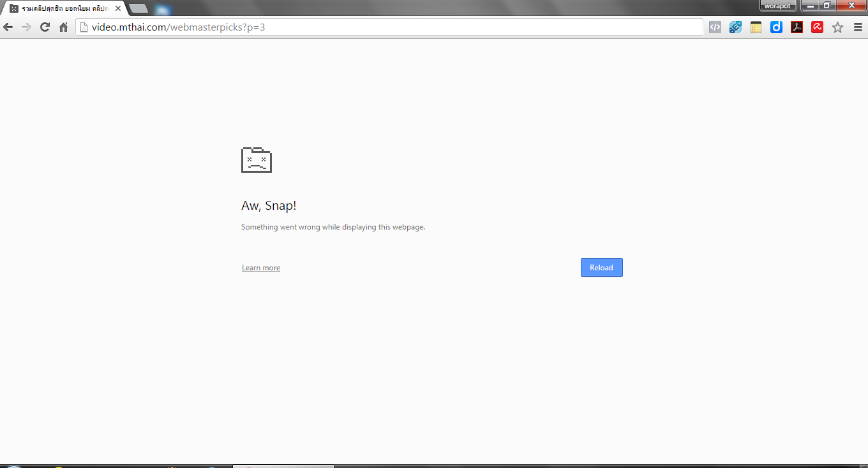Go back to the previous page

[8, 27]
